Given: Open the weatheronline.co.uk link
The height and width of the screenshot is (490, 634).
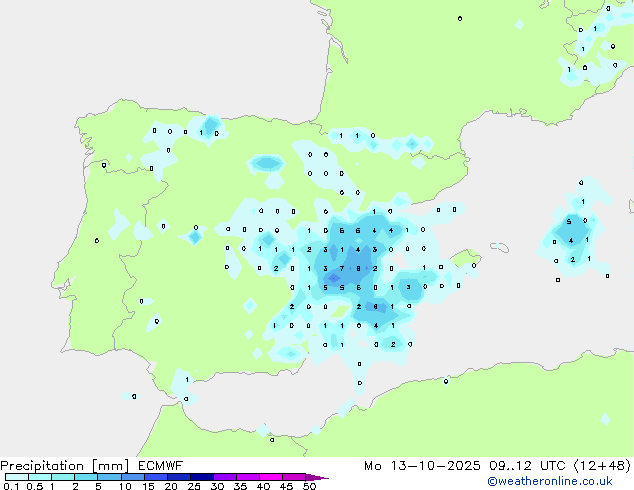Looking at the screenshot, I should pos(550,481).
